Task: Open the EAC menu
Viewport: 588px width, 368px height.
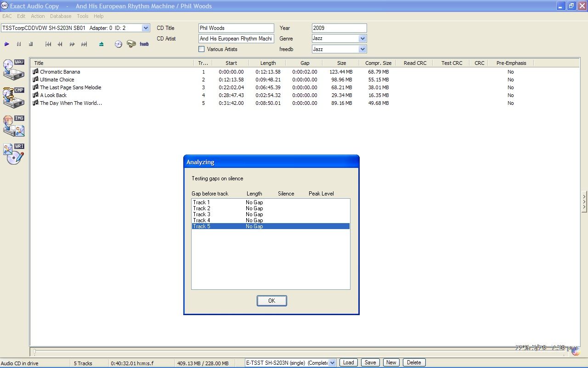Action: (7, 16)
